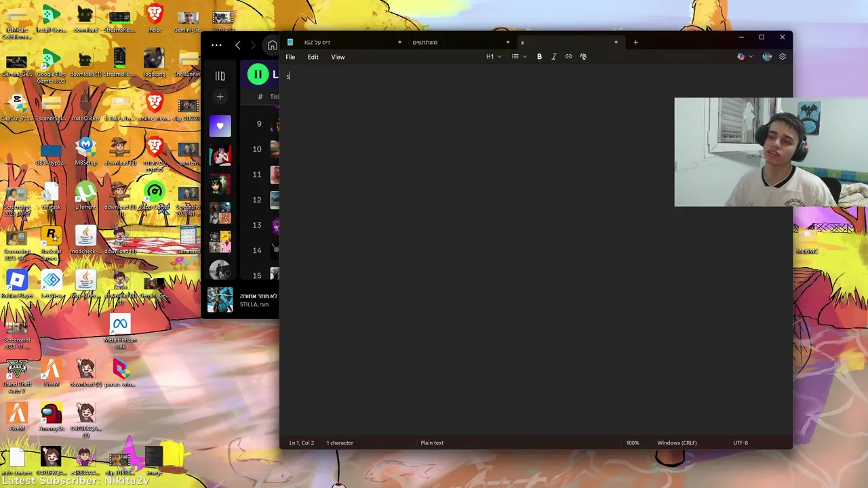Screen dimensions: 868x488
Task: Open Razer Cortex desktop icon
Action: [155, 196]
